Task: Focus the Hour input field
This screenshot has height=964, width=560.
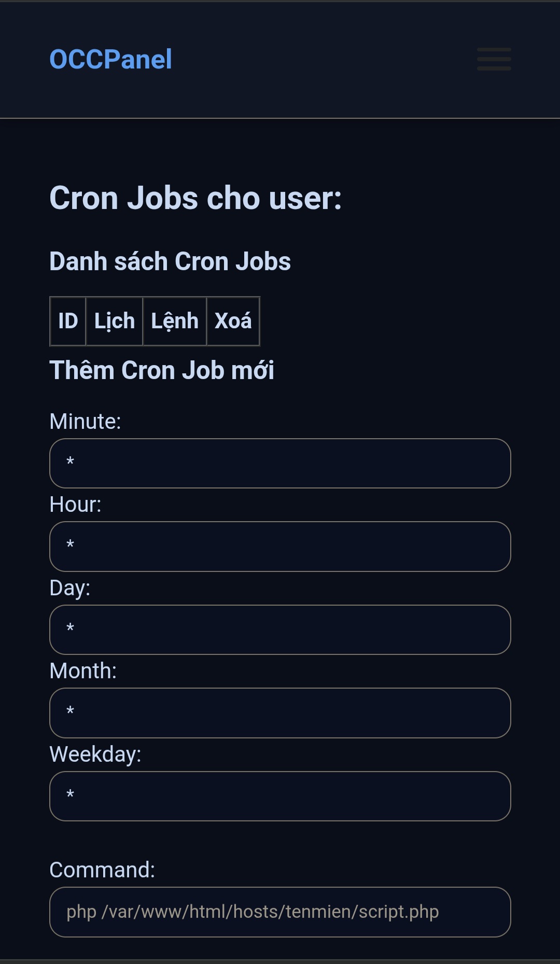Action: [x=280, y=547]
